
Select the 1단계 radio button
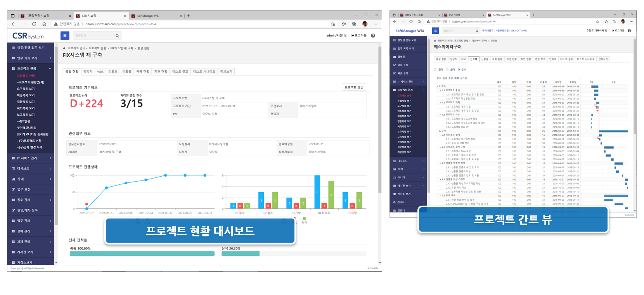coord(435,70)
